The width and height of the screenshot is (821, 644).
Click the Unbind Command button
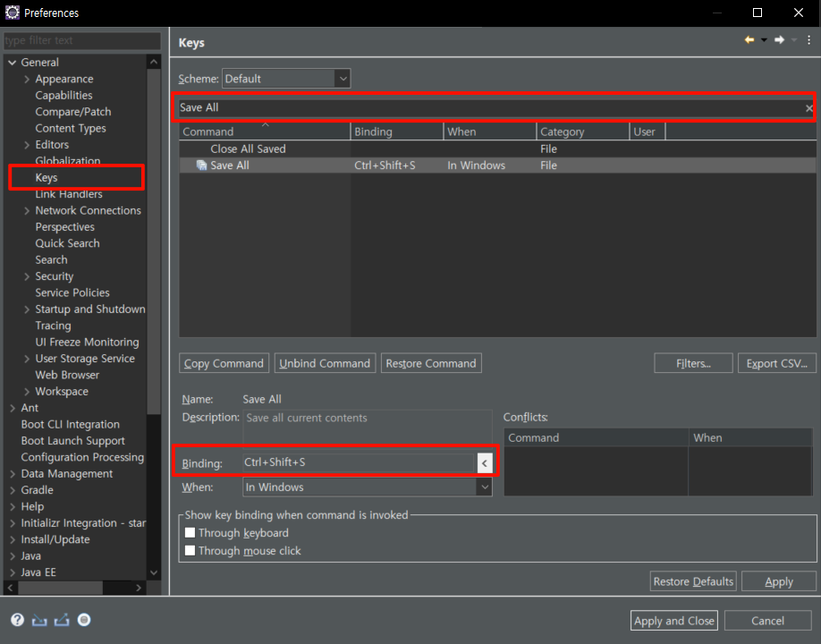325,363
